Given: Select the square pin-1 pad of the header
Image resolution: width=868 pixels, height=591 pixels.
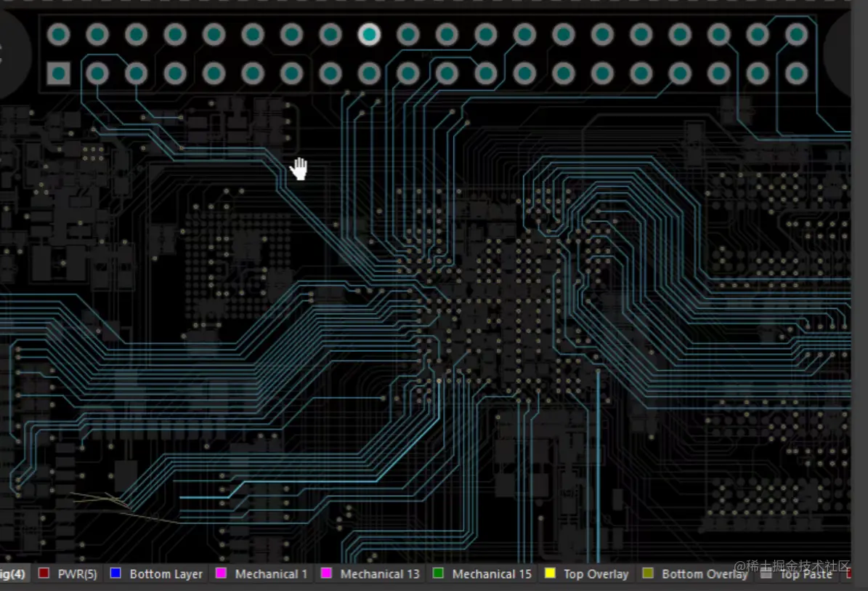Looking at the screenshot, I should pyautogui.click(x=59, y=73).
